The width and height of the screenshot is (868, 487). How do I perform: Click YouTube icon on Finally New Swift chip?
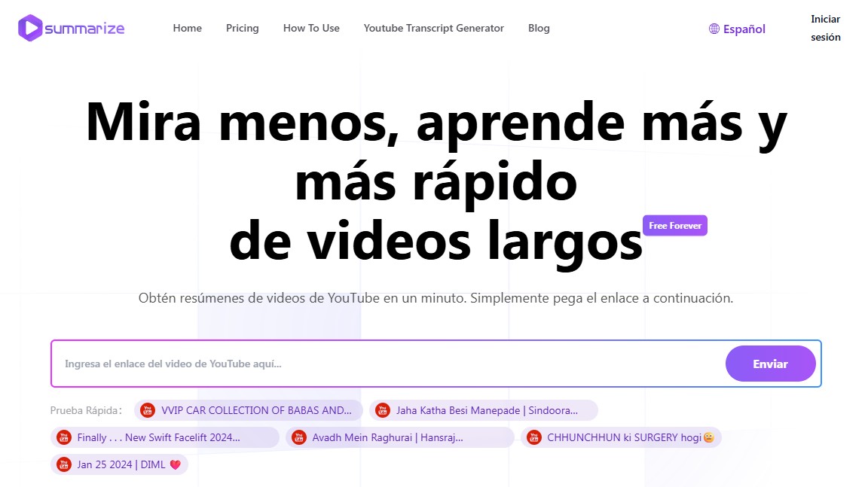tap(64, 437)
